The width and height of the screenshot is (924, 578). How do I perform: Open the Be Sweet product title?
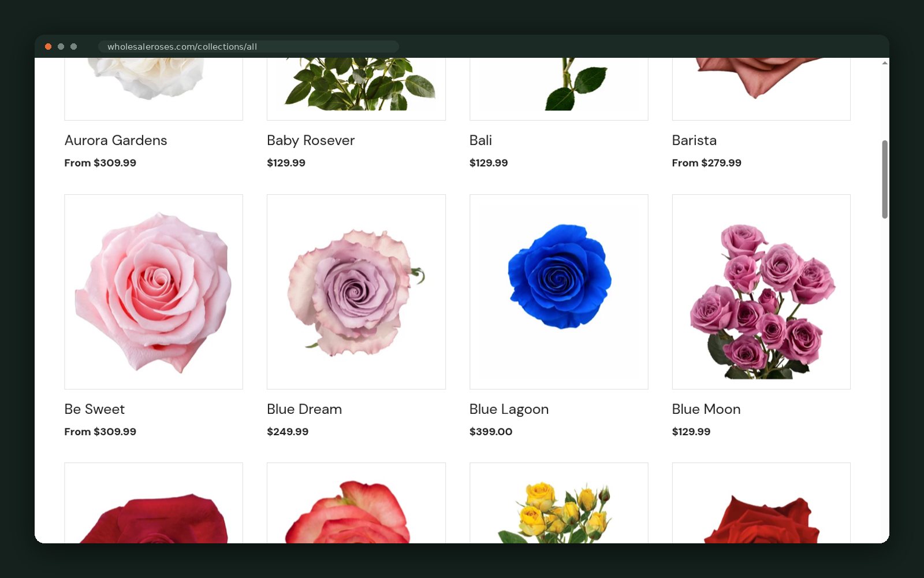click(95, 409)
